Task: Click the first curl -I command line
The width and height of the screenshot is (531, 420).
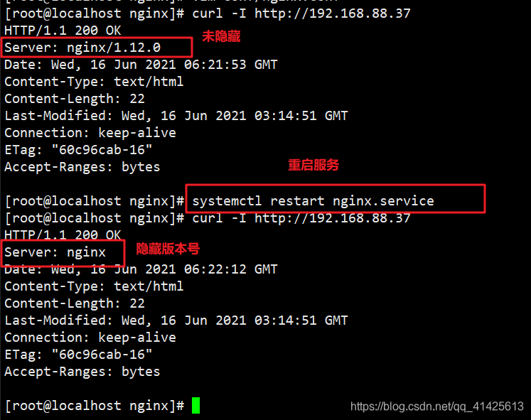Action: 300,14
